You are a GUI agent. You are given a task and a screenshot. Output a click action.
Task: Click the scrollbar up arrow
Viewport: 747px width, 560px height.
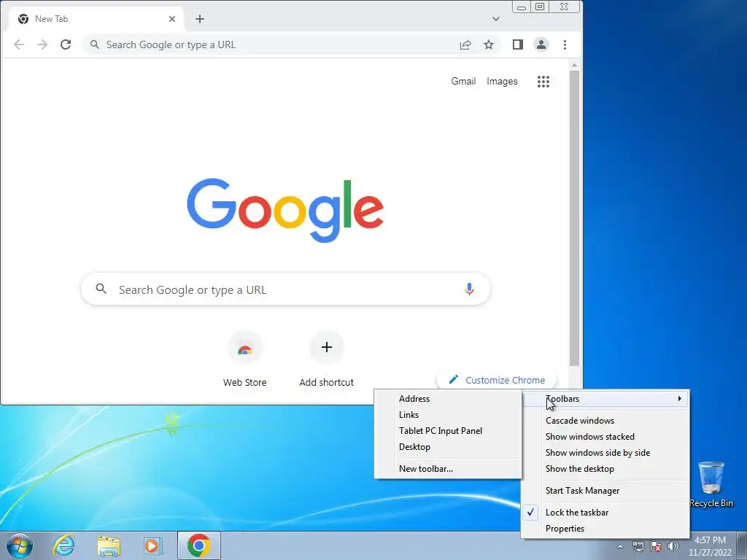pyautogui.click(x=575, y=65)
